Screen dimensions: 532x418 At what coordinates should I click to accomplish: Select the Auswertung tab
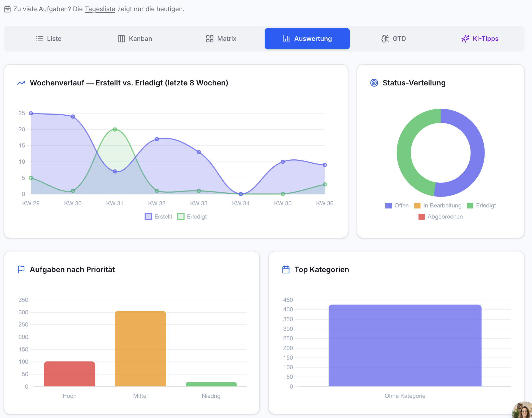click(x=307, y=39)
